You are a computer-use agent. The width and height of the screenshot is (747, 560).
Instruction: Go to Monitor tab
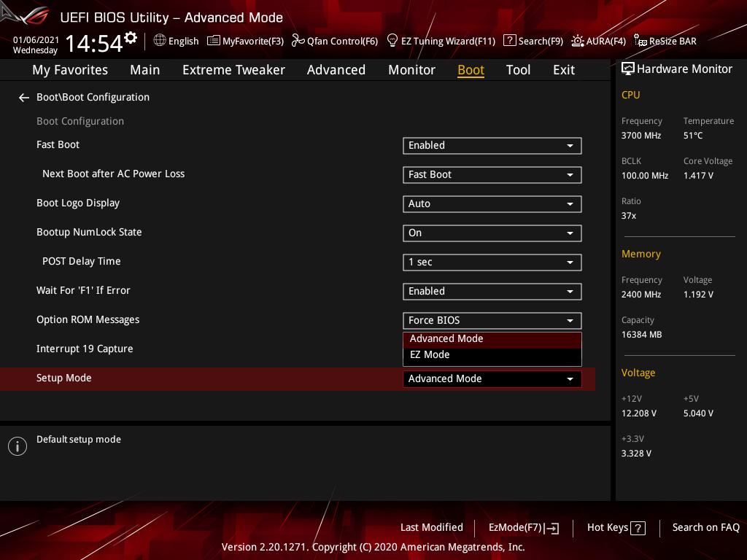pyautogui.click(x=411, y=70)
